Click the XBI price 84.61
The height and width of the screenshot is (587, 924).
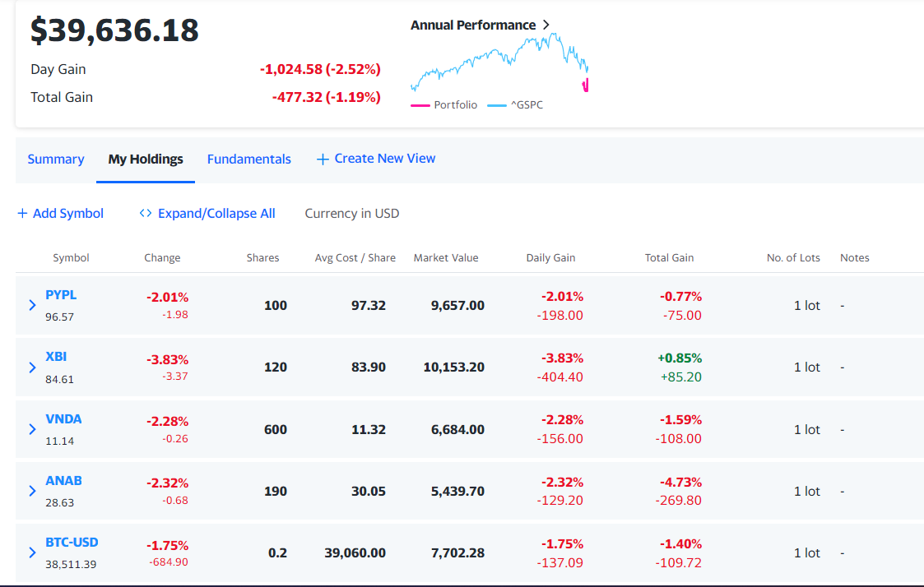pos(59,379)
